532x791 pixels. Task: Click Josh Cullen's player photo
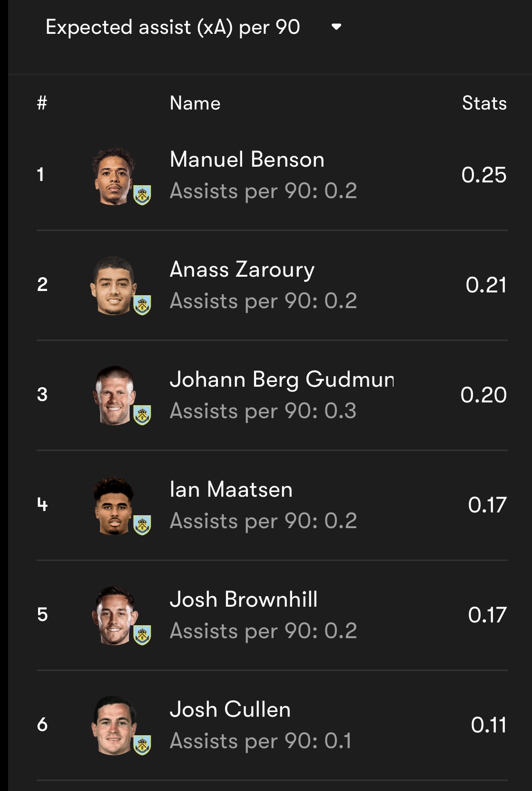[114, 725]
